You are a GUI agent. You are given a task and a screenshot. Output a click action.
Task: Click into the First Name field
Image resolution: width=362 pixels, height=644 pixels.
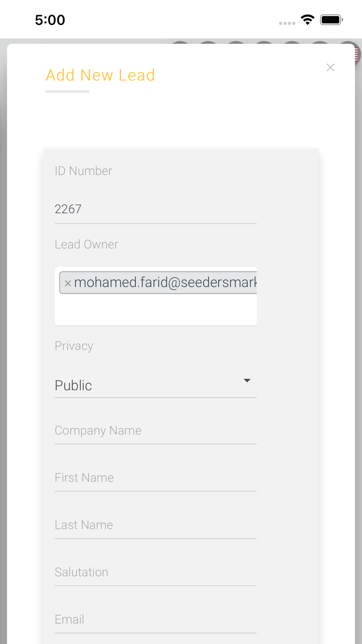156,478
